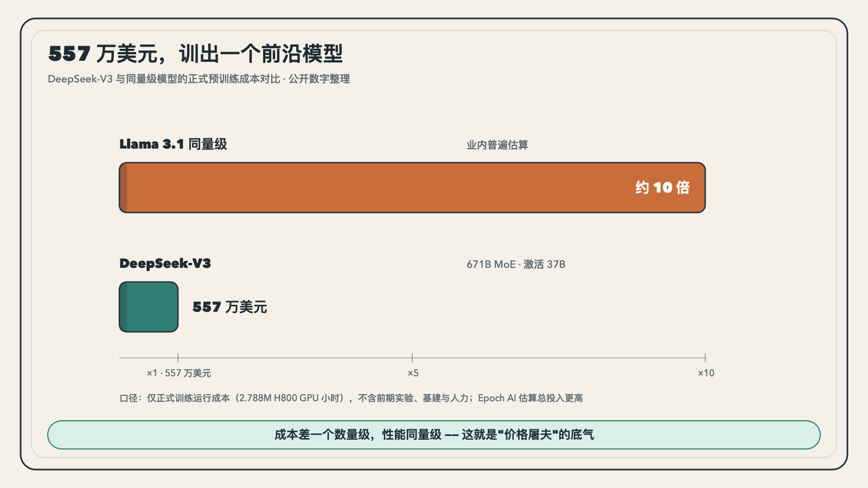Viewport: 868px width, 488px height.
Task: Click the green DeepSeek-V3 bar
Action: (x=149, y=307)
